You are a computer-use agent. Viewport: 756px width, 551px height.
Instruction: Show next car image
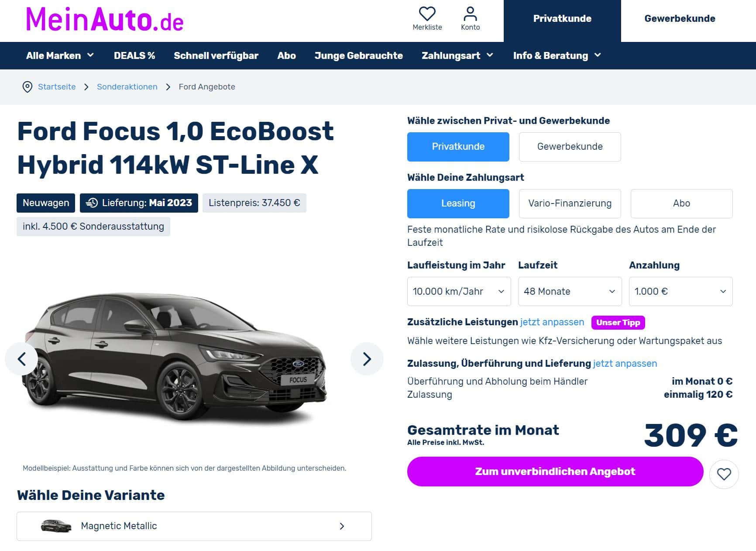tap(367, 359)
